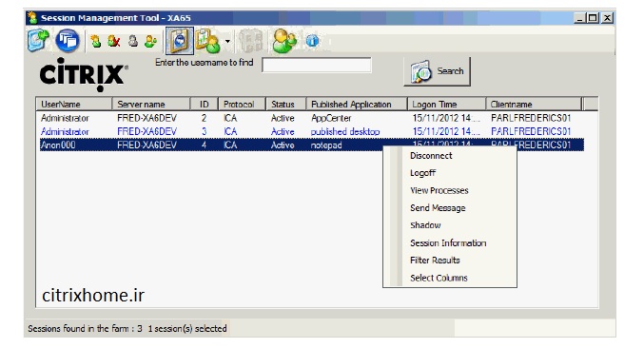Click the Session Management Tool title bar icon

click(x=32, y=18)
